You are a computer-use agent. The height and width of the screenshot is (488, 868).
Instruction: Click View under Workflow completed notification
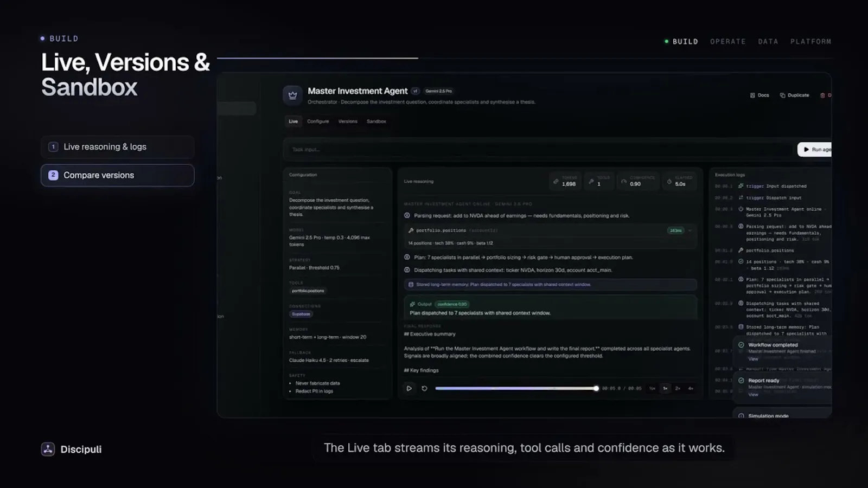[753, 359]
